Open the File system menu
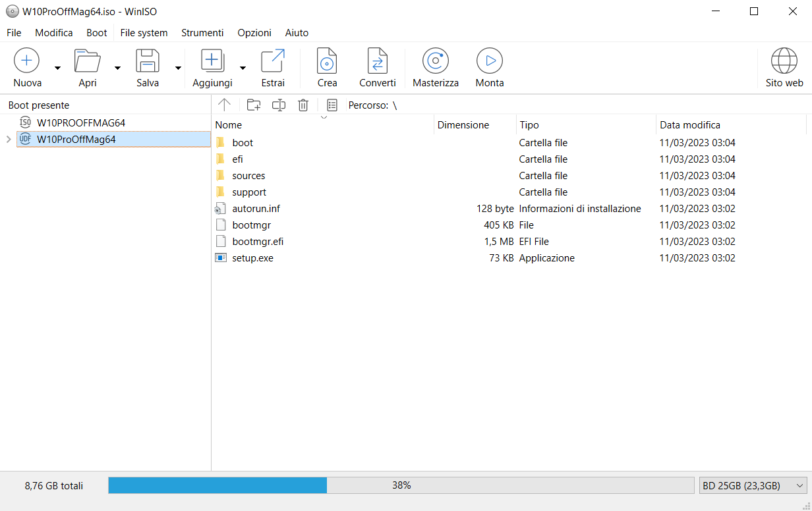 [144, 33]
